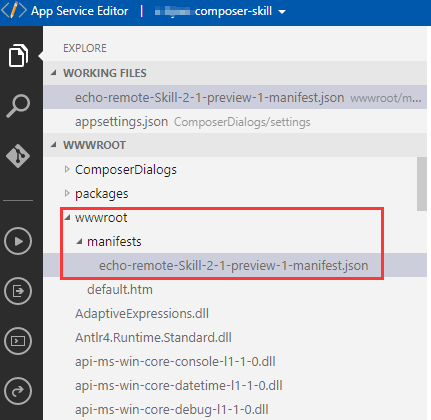
Task: Open echo-remote-Skill manifest under manifests folder
Action: (x=235, y=265)
